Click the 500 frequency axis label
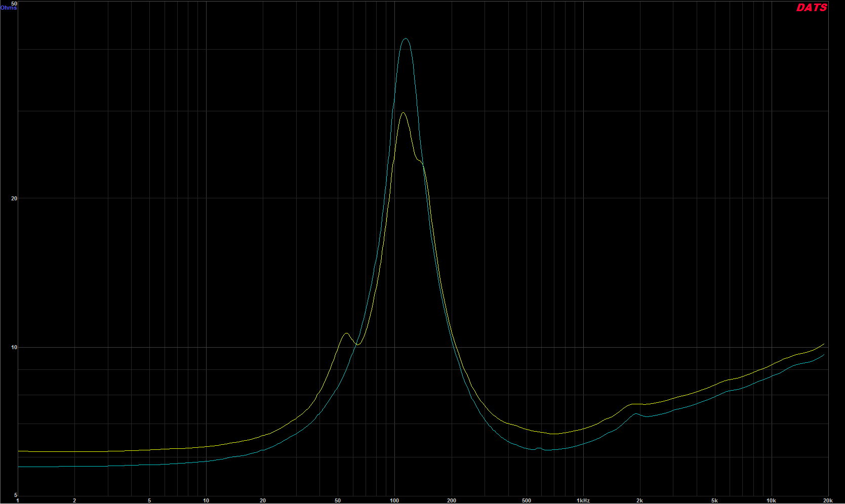 click(x=527, y=501)
